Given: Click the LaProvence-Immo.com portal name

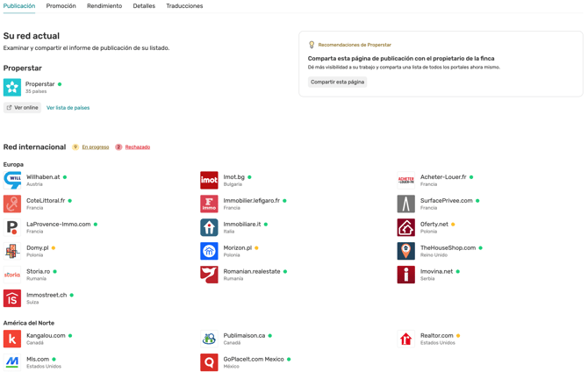Looking at the screenshot, I should pos(59,225).
